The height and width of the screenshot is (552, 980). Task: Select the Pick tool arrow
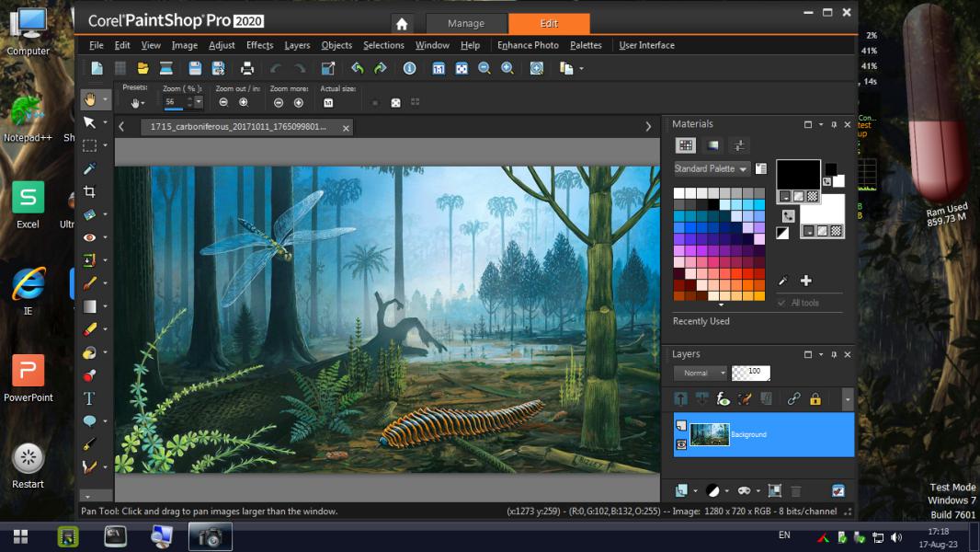tap(90, 122)
